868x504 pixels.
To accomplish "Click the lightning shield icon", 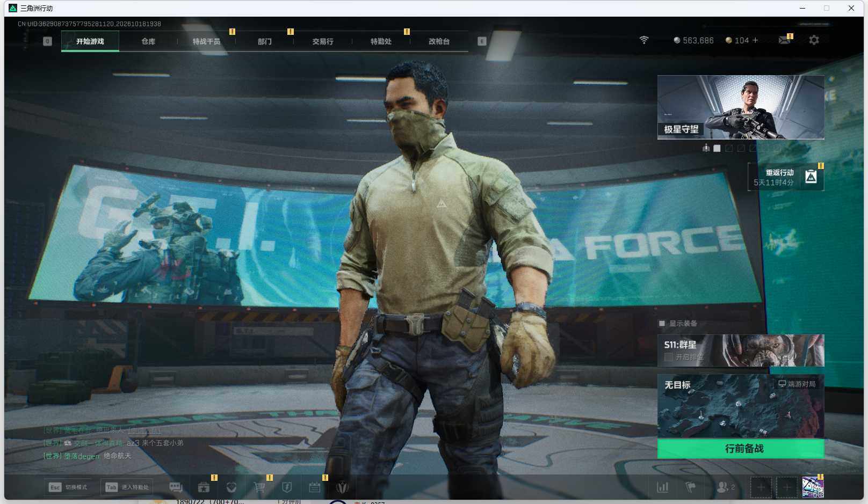I will point(287,487).
